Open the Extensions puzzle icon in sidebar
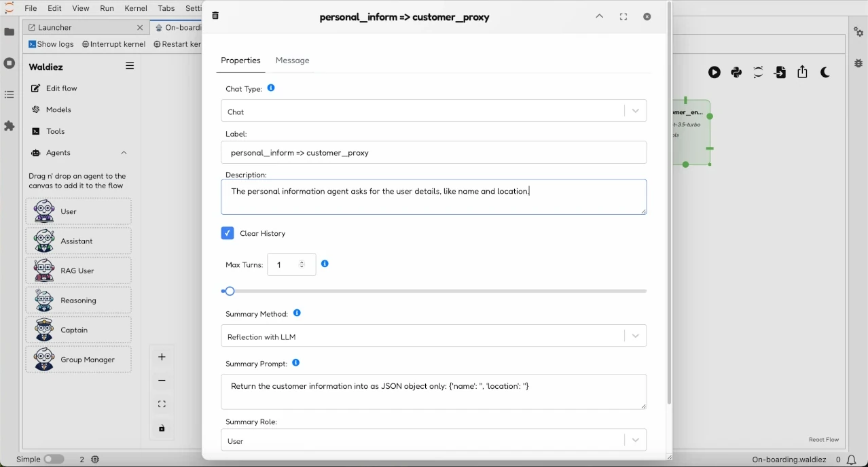 click(10, 126)
